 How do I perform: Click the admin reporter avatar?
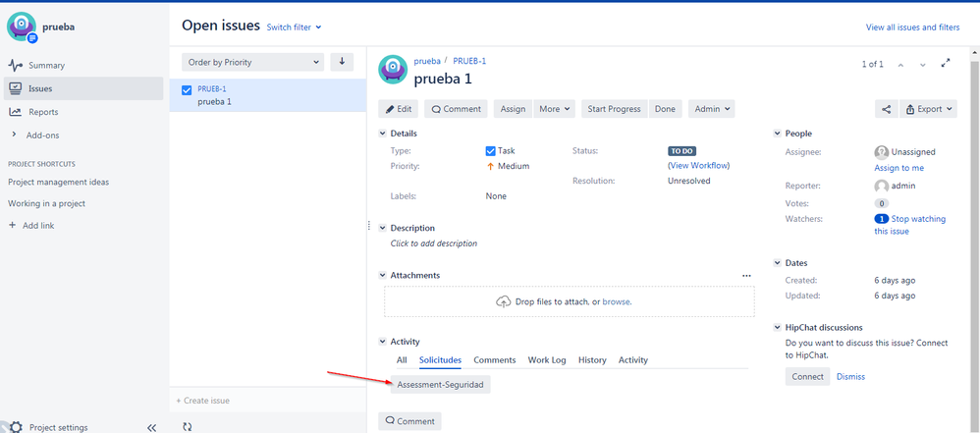(x=881, y=186)
